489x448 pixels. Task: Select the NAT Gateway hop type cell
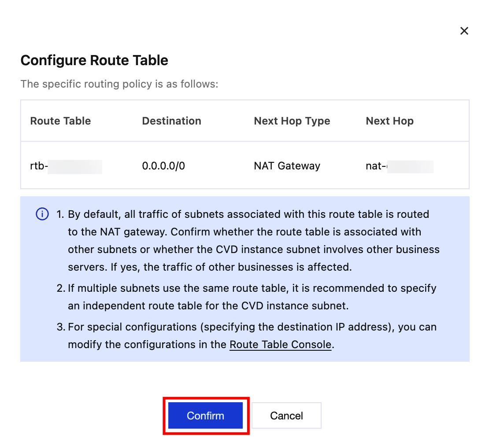[x=287, y=166]
